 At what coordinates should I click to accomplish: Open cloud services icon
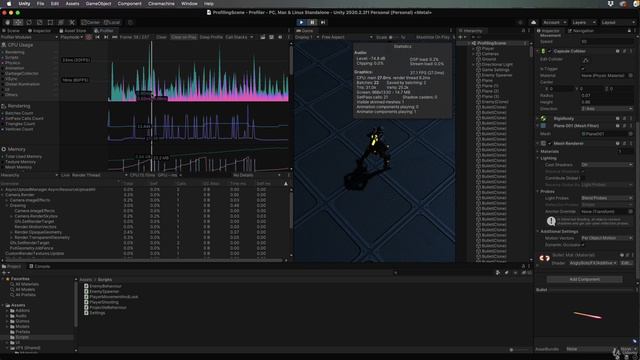coord(533,22)
